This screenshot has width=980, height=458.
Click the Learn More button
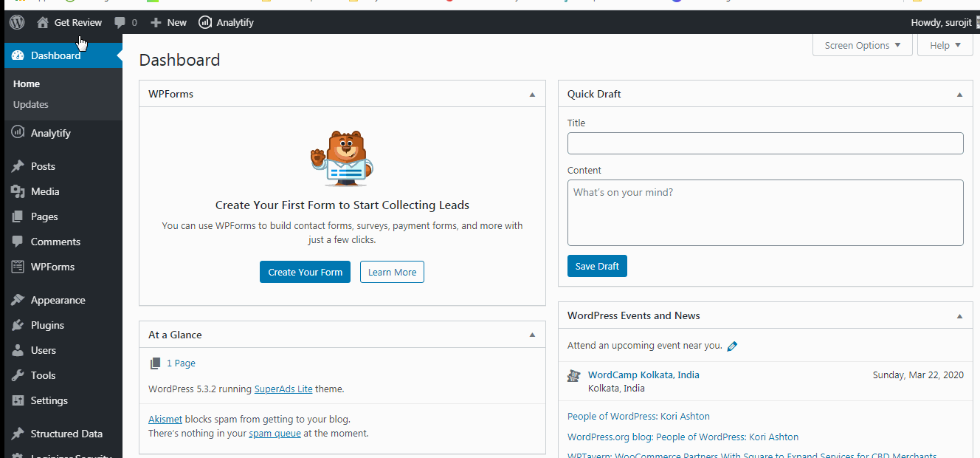coord(392,272)
